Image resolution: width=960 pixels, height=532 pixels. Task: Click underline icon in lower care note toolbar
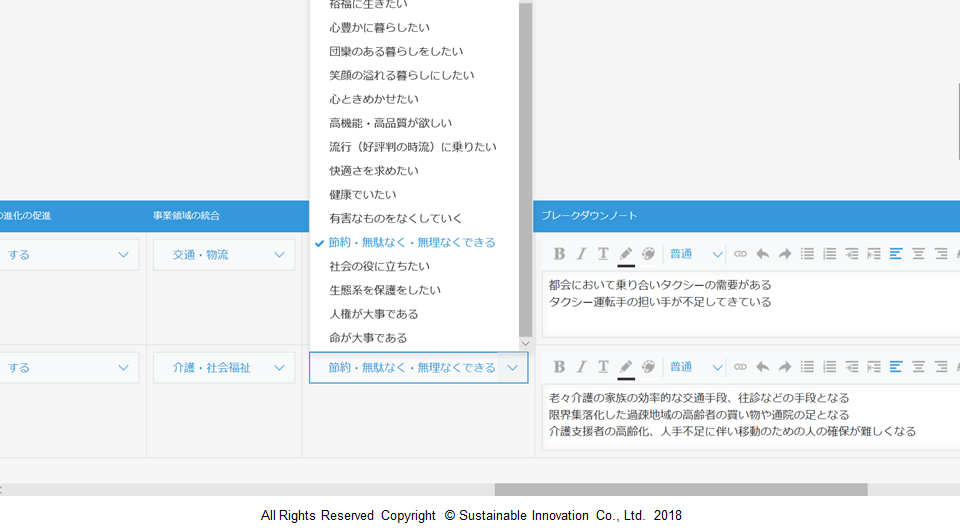pos(603,367)
